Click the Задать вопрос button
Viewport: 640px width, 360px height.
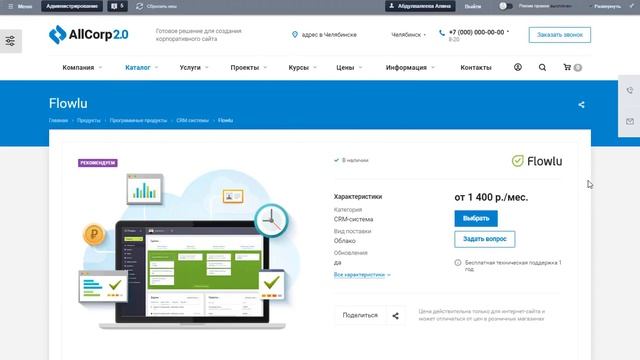click(x=484, y=239)
